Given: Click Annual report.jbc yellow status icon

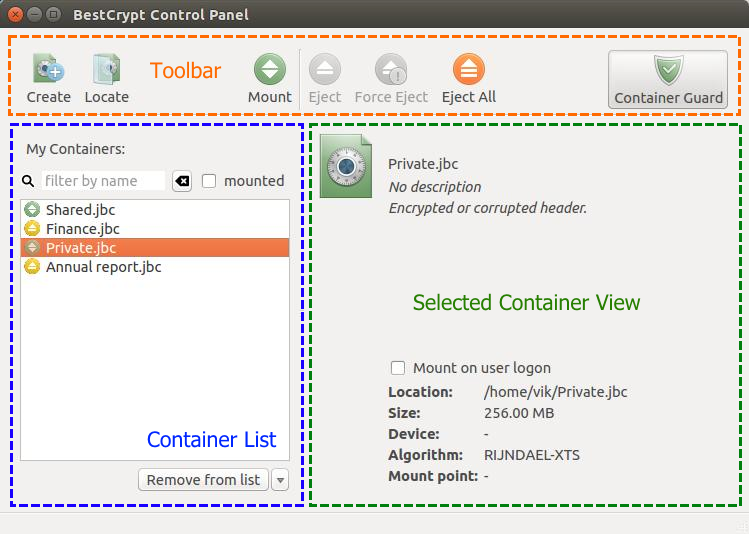Looking at the screenshot, I should [x=32, y=267].
